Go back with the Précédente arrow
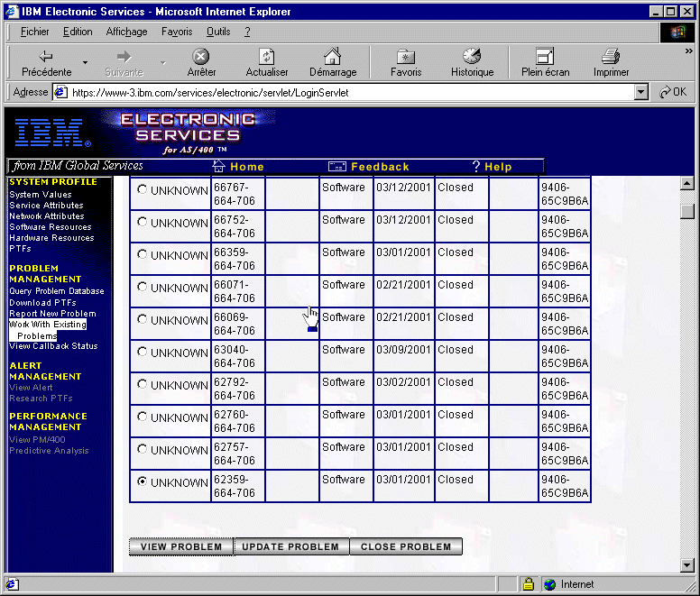Viewport: 700px width, 596px height. (46, 63)
